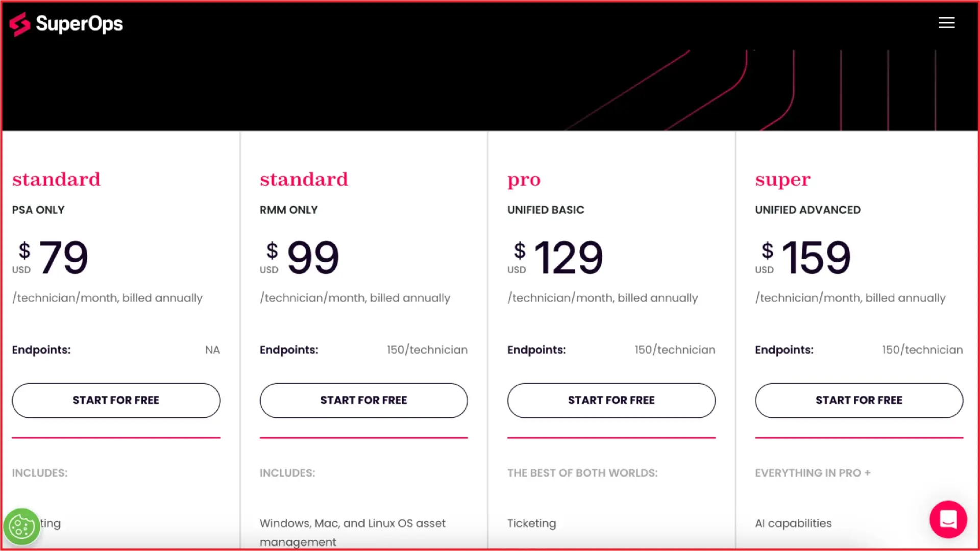The image size is (980, 551).
Task: Start for free on the Unified Advanced plan
Action: 859,400
